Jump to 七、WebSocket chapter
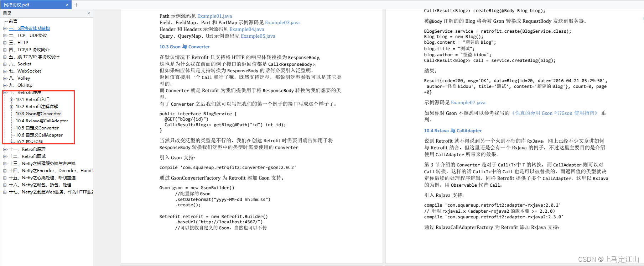 [x=25, y=71]
